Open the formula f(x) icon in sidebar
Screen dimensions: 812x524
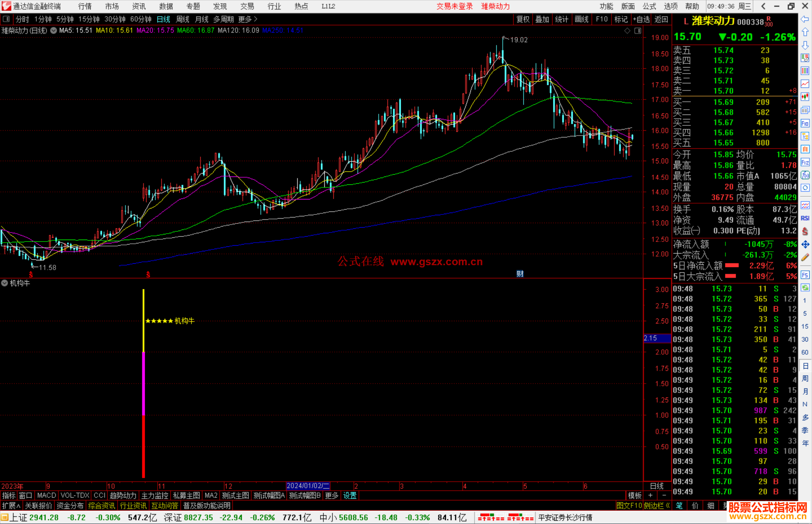(805, 175)
